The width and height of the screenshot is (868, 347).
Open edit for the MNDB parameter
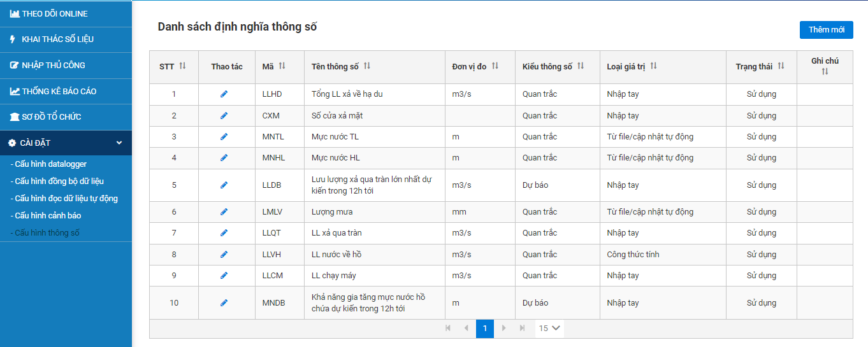(x=224, y=303)
